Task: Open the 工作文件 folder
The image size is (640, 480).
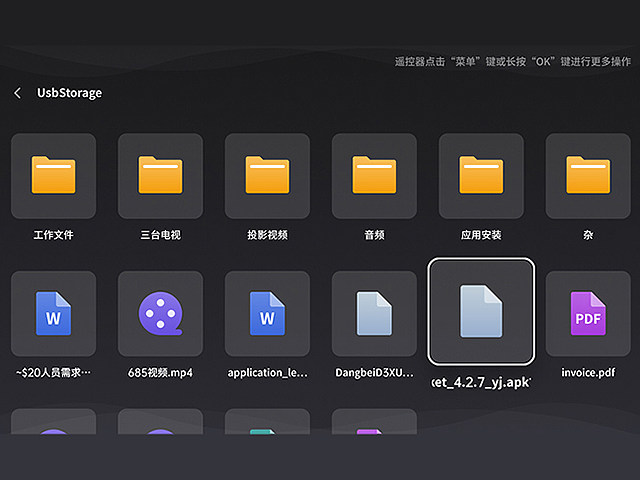Action: pyautogui.click(x=53, y=176)
